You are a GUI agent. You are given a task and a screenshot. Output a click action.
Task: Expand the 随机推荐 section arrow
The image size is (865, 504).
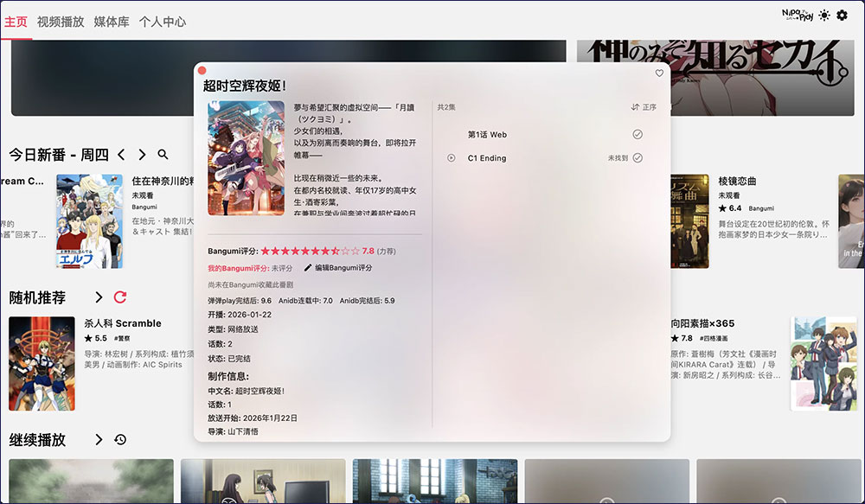click(99, 297)
